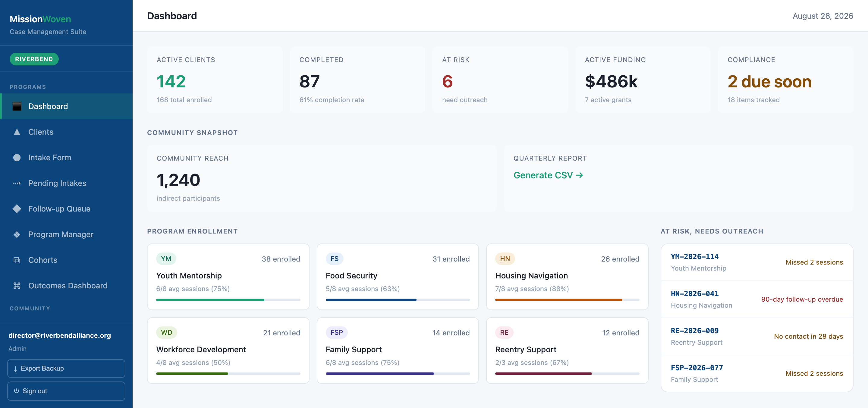Open the Intake Form page

(66, 157)
